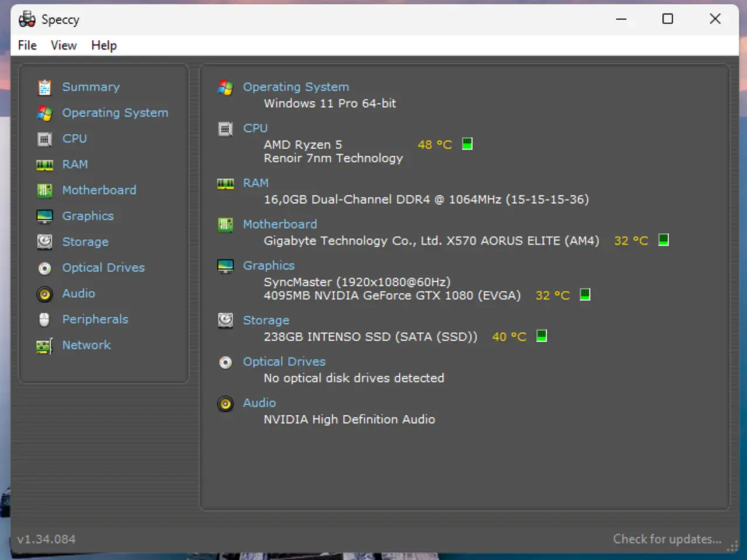Click the motherboard temperature 32 °C value
The width and height of the screenshot is (747, 560).
pyautogui.click(x=631, y=241)
